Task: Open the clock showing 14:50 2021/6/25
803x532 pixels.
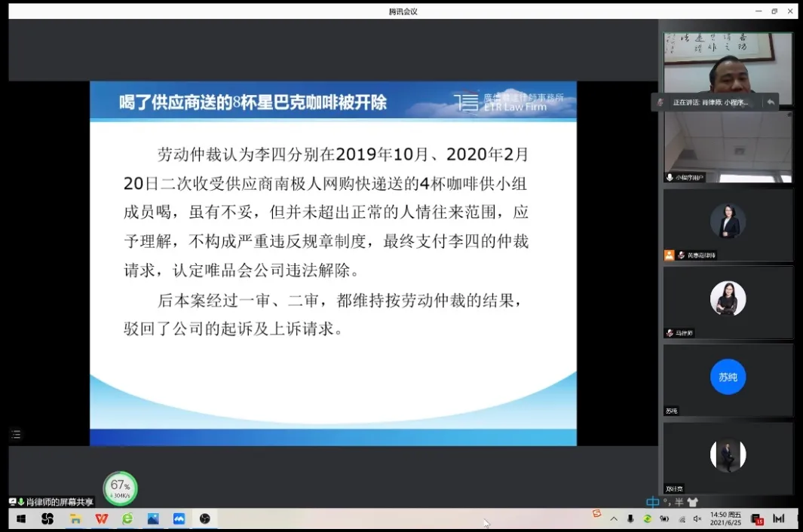Action: 725,518
